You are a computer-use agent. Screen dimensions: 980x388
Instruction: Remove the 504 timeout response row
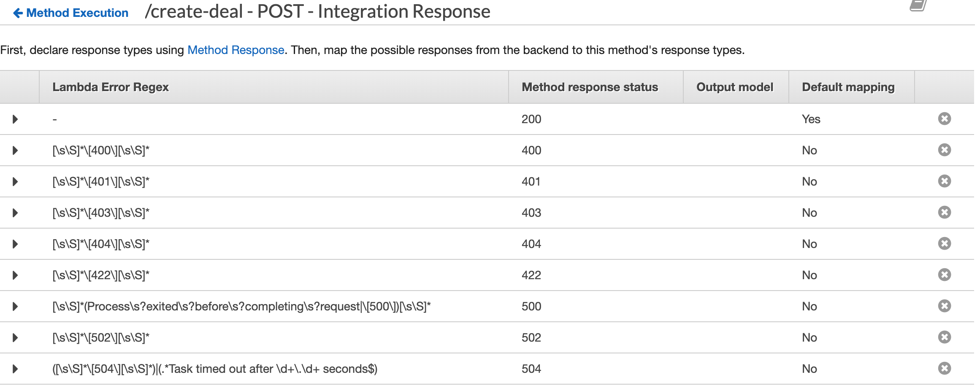[x=944, y=369]
